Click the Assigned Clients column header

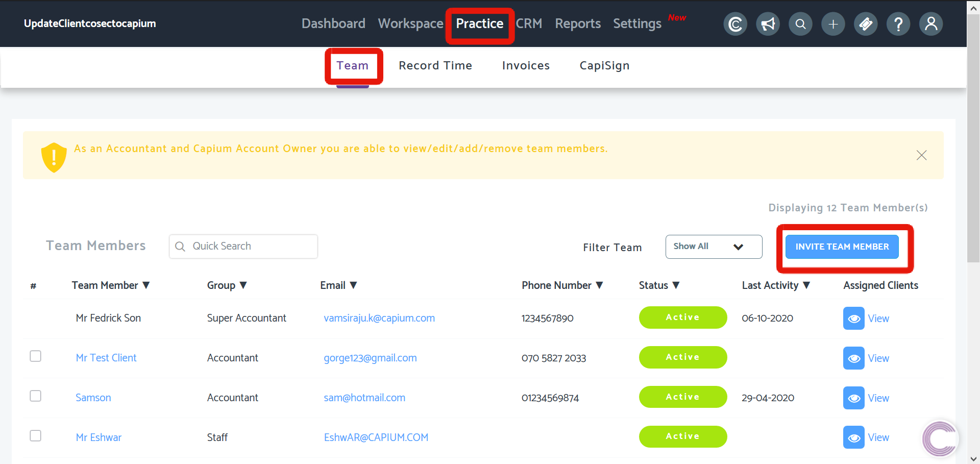[x=880, y=285]
